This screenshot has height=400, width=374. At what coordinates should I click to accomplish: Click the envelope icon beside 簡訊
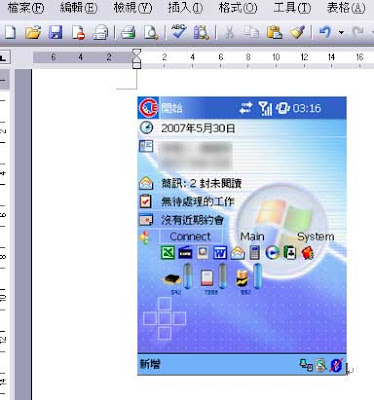pyautogui.click(x=146, y=183)
